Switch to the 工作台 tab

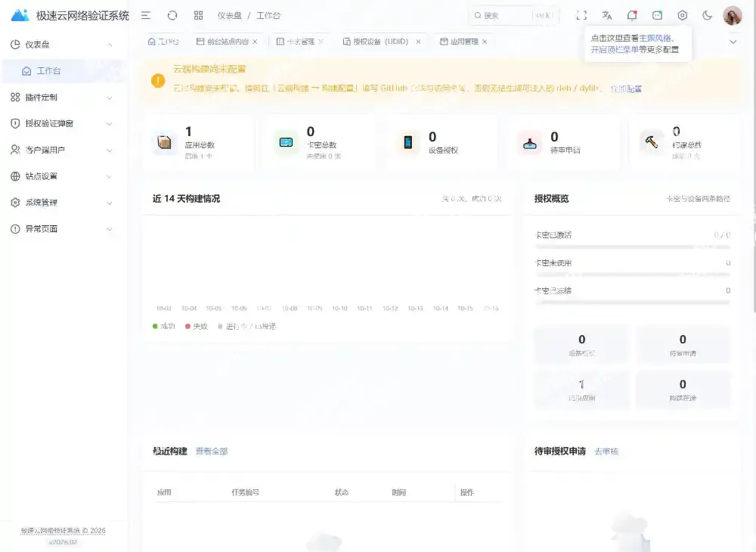[163, 42]
